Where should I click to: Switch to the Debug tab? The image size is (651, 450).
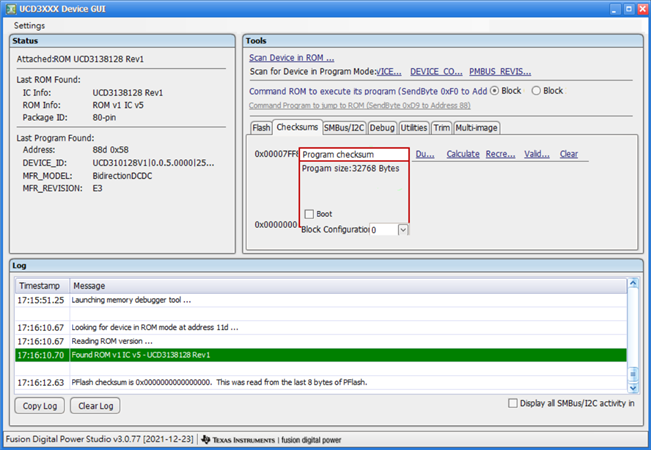click(x=382, y=127)
